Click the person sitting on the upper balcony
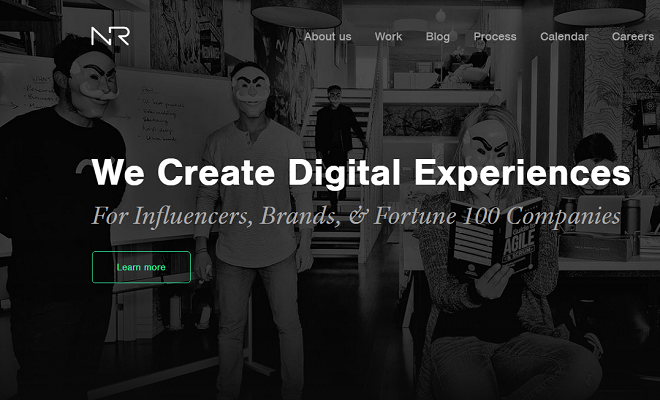This screenshot has height=400, width=660. pos(467,65)
